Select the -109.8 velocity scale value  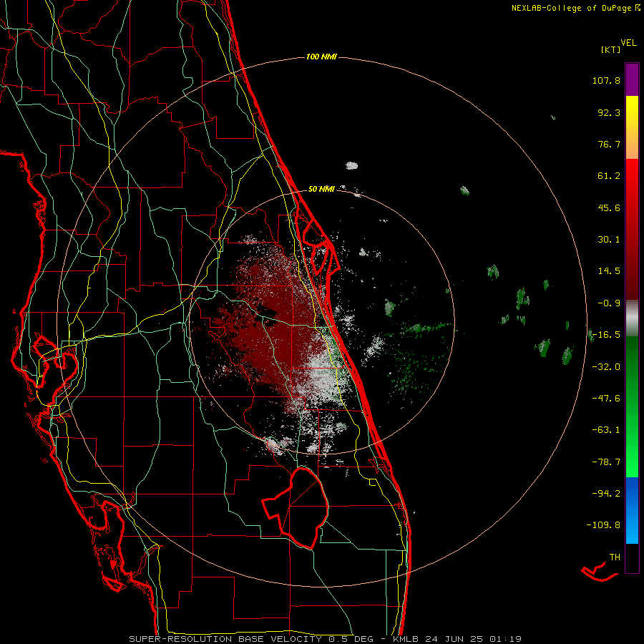point(603,525)
